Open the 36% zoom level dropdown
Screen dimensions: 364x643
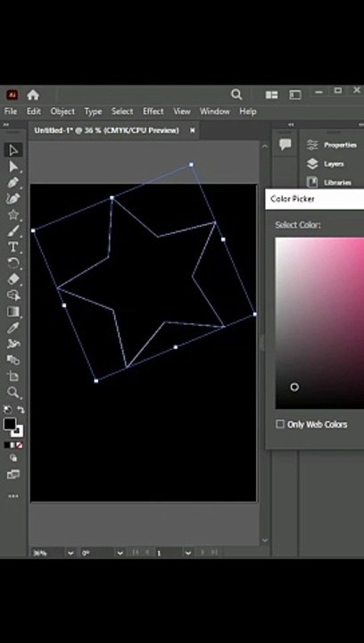70,553
